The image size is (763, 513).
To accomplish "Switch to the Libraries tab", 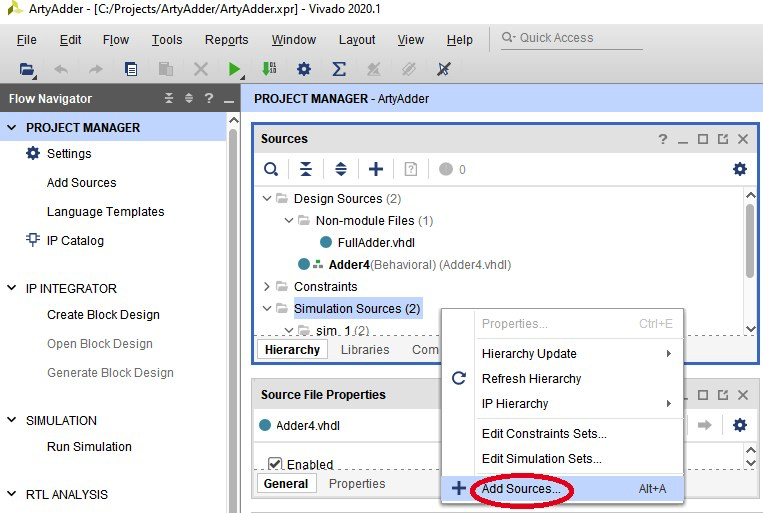I will pos(365,350).
